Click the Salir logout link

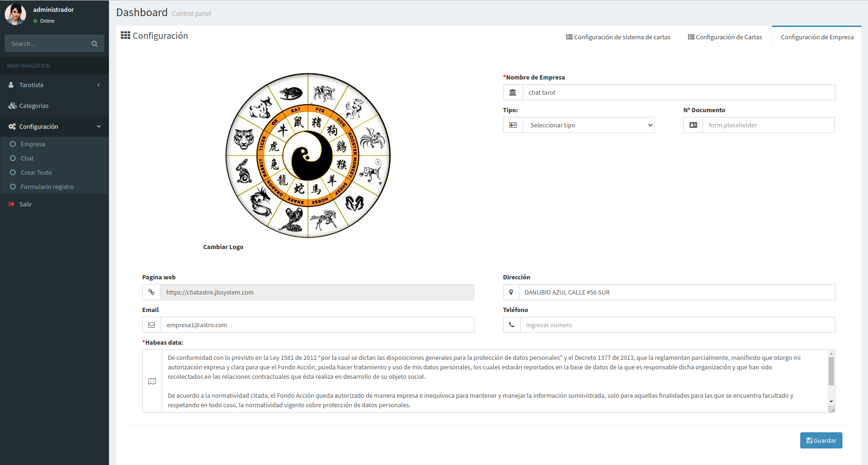25,204
